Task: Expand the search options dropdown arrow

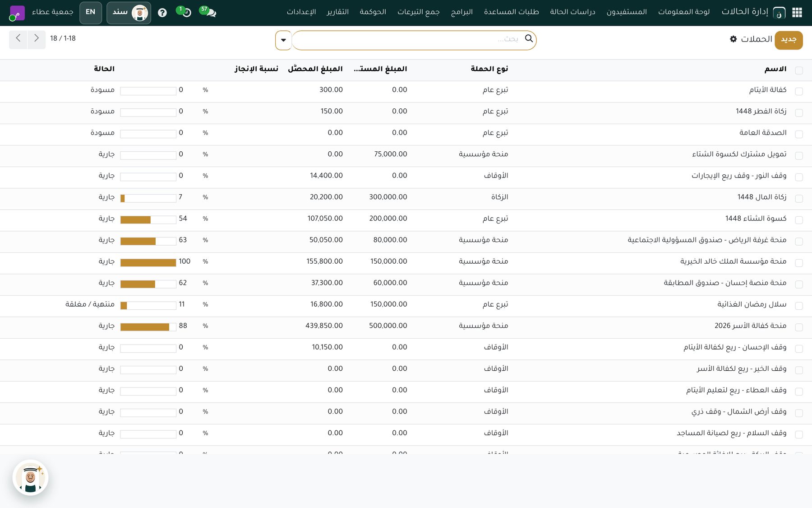Action: coord(283,40)
